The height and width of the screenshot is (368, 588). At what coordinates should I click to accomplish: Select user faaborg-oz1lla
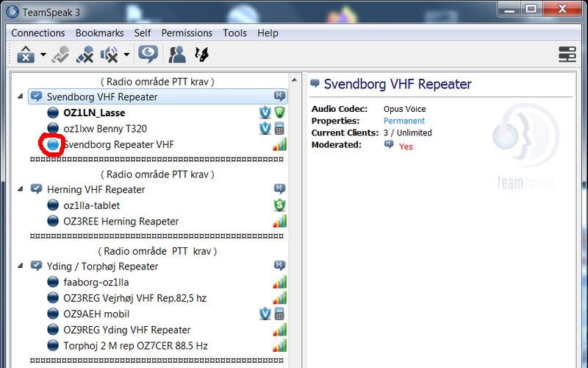[96, 283]
